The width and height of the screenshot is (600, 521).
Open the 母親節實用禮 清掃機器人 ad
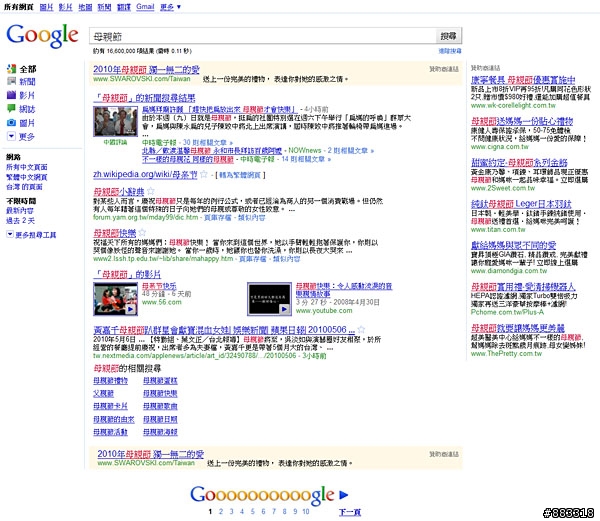pos(523,287)
